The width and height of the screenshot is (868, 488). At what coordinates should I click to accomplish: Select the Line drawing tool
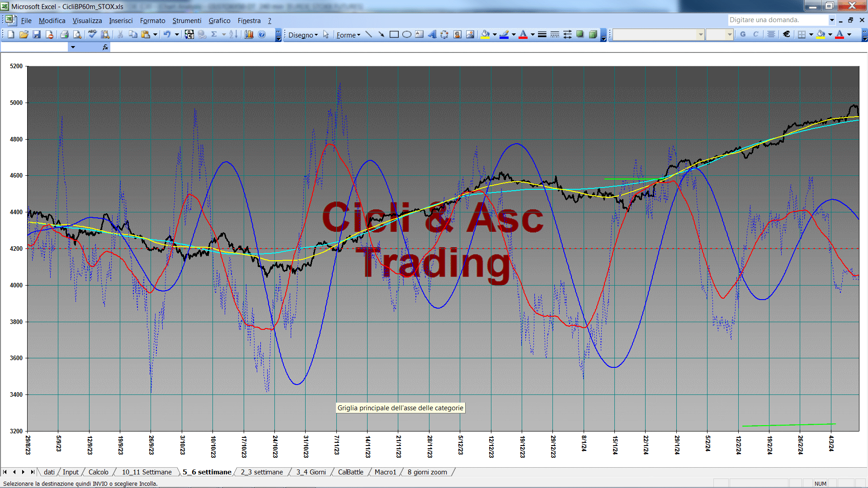pyautogui.click(x=369, y=35)
